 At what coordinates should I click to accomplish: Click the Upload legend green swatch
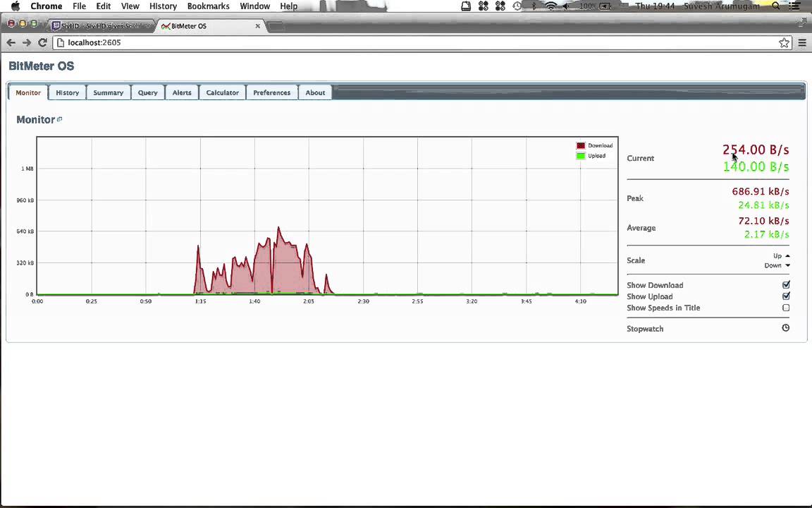coord(581,155)
